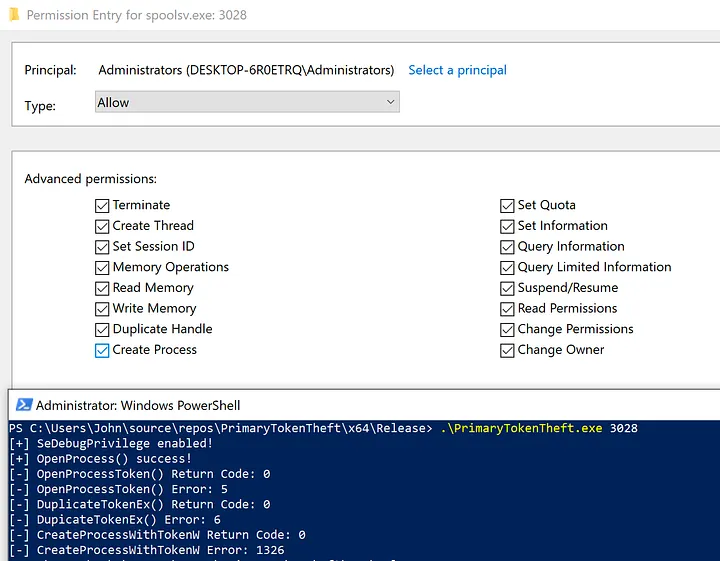The height and width of the screenshot is (561, 720).
Task: Uncheck the Query Information checkbox
Action: pyautogui.click(x=507, y=247)
